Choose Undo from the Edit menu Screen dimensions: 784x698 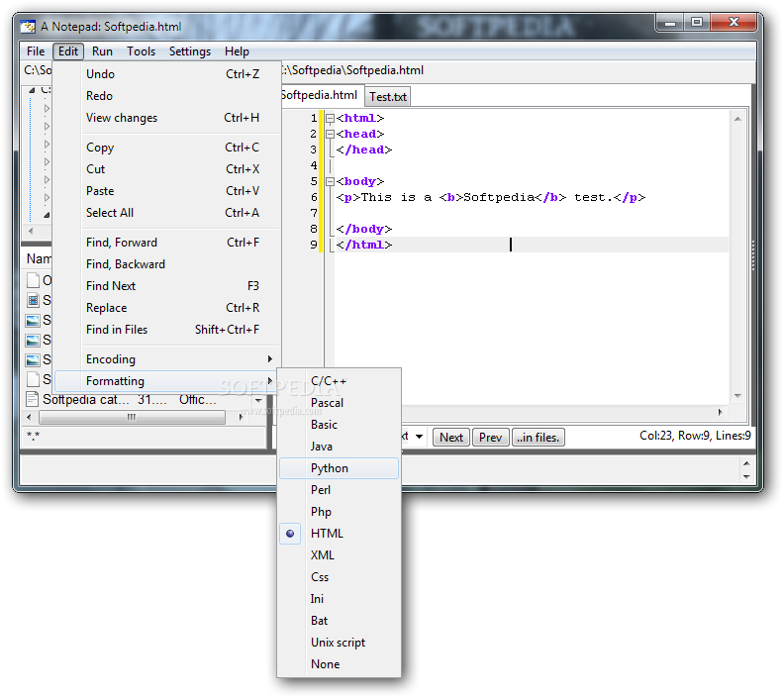coord(167,74)
